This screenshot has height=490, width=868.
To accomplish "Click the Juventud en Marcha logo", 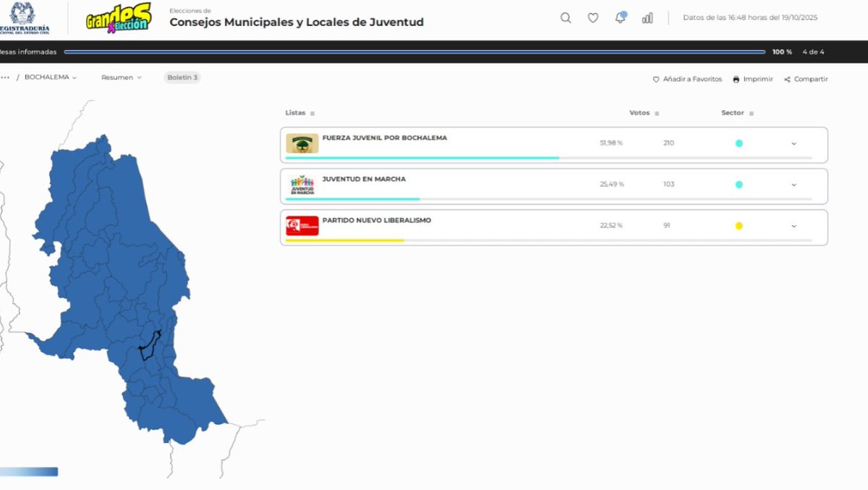I will pos(302,185).
